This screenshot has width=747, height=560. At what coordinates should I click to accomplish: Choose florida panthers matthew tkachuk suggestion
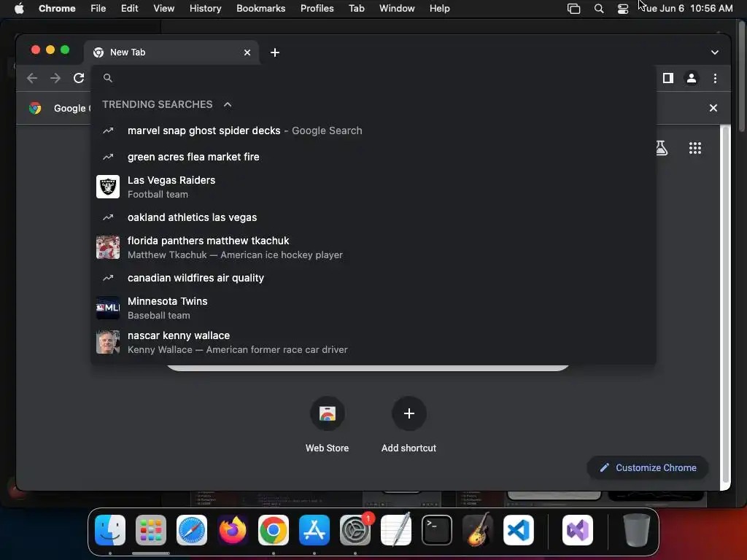pos(373,247)
